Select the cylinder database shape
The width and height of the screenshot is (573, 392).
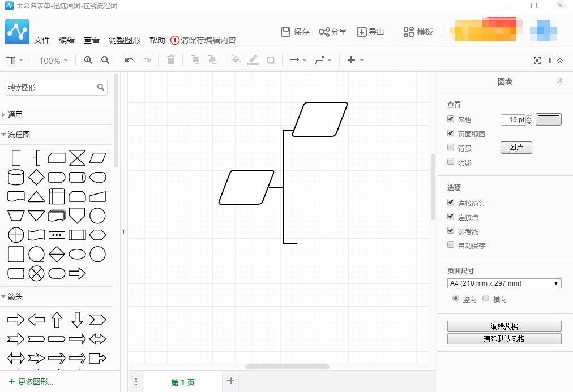[15, 177]
